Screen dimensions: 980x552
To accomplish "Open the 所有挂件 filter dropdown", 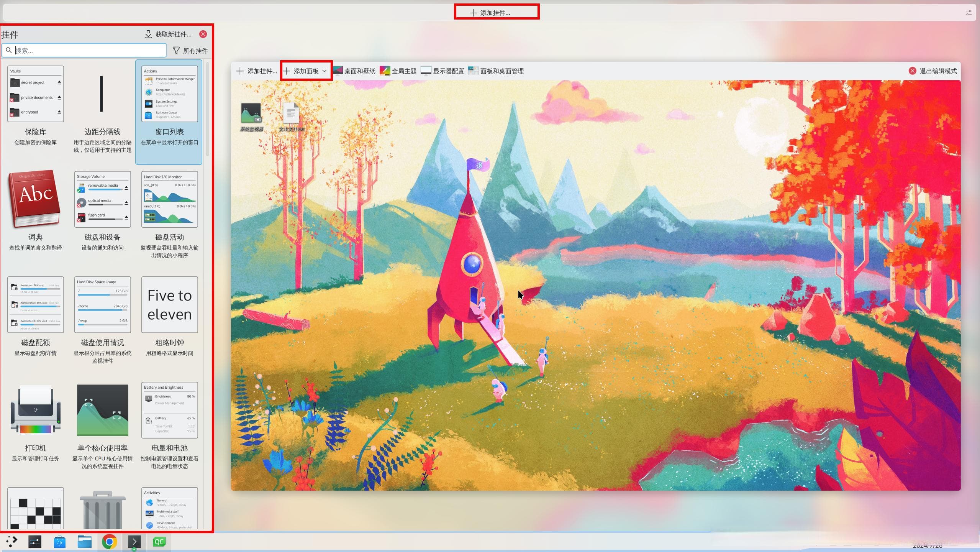I will coord(190,51).
